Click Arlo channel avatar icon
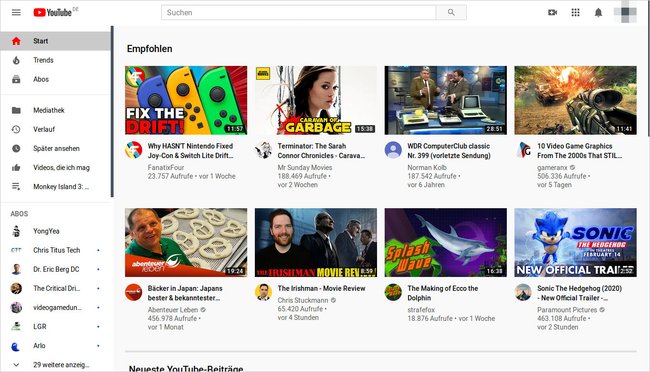This screenshot has height=372, width=650. 16,345
